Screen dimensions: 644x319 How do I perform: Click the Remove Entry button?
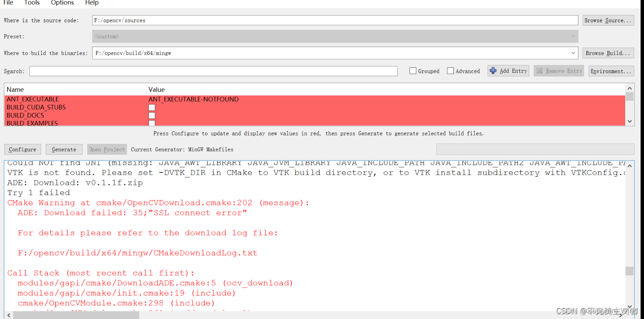click(559, 71)
